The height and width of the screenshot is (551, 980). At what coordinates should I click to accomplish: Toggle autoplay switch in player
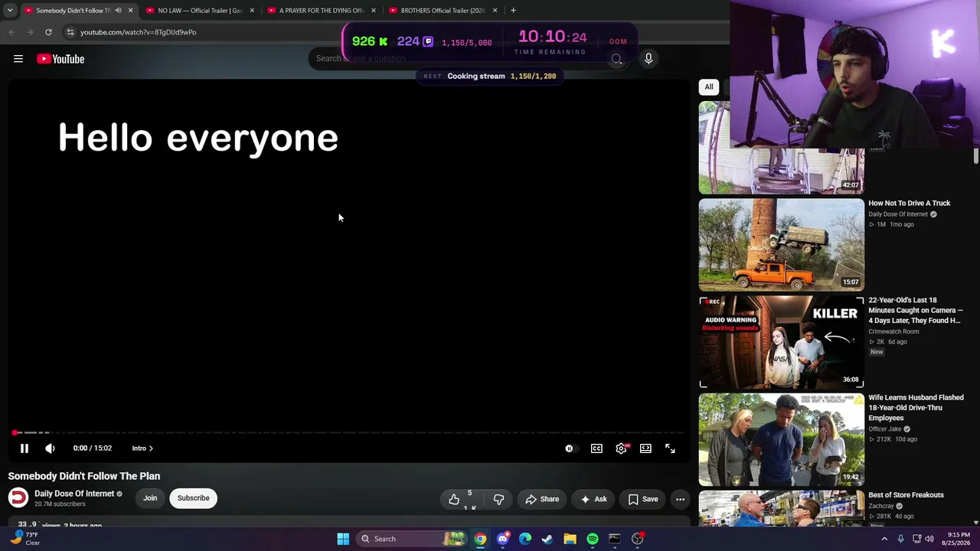(570, 448)
